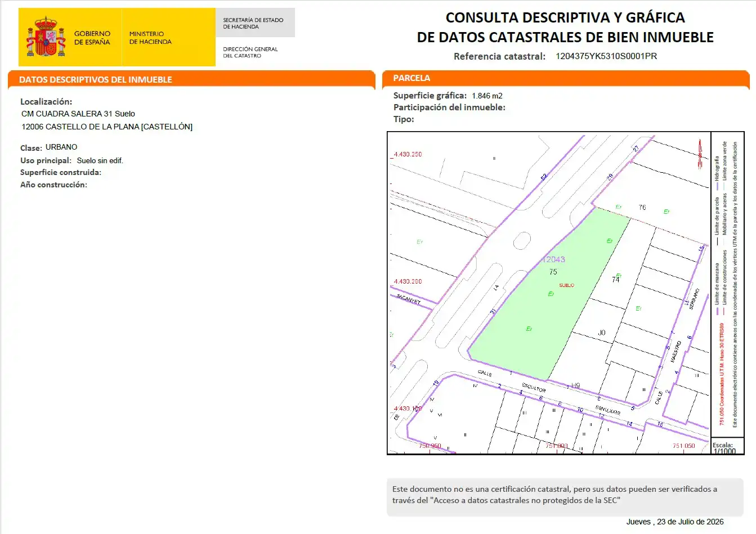Select the address 'CM CUADRA SALERA 31 Suelo'
This screenshot has height=534, width=756.
[x=78, y=114]
